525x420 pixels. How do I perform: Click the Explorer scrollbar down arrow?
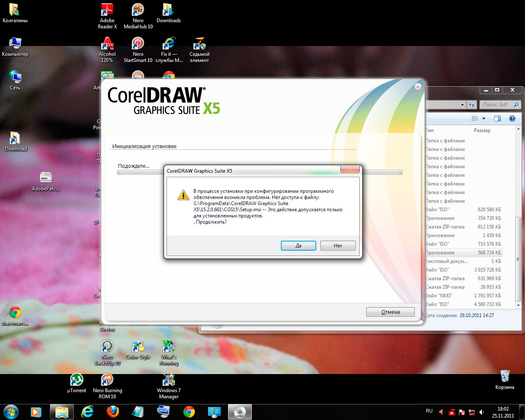[518, 305]
